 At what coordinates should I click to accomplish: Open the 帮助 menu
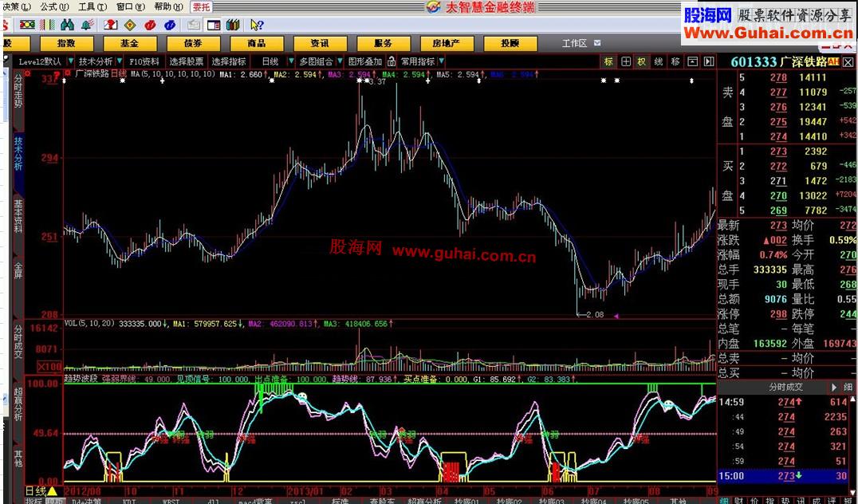[x=168, y=6]
